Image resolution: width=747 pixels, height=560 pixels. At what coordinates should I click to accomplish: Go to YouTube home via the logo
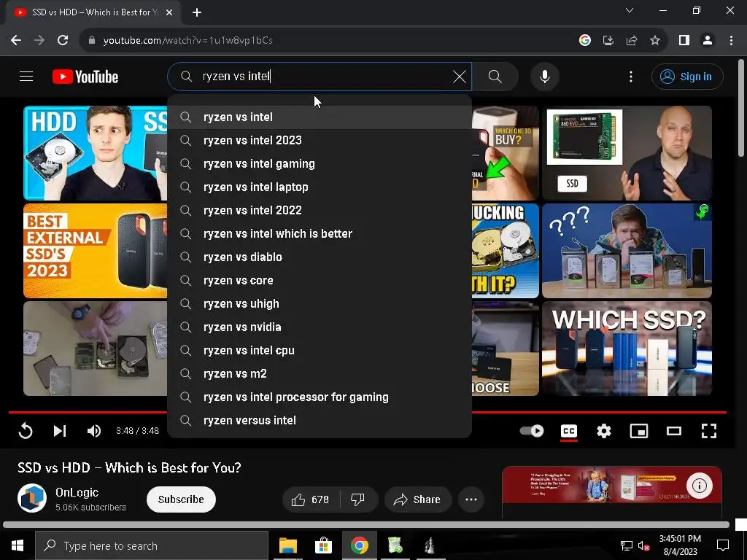[x=85, y=77]
